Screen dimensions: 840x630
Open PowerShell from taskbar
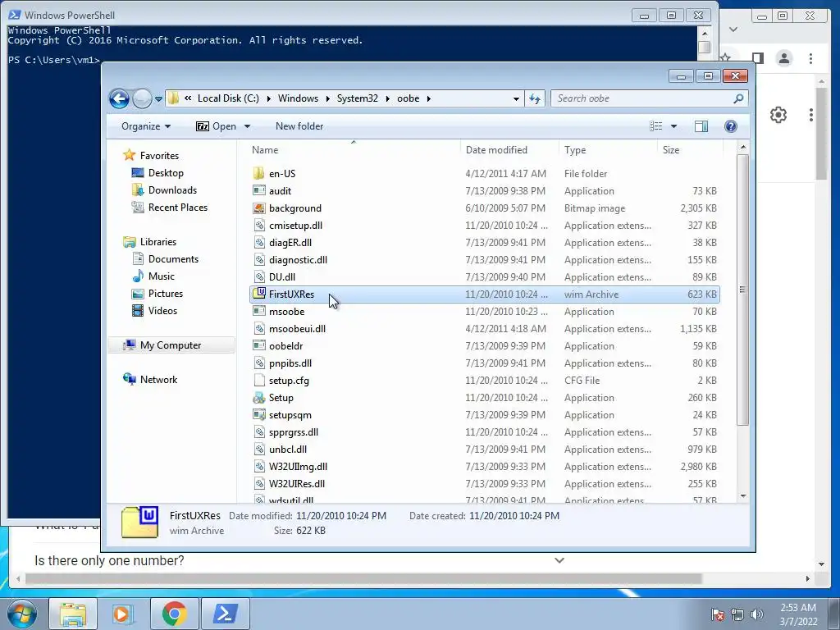tap(226, 614)
